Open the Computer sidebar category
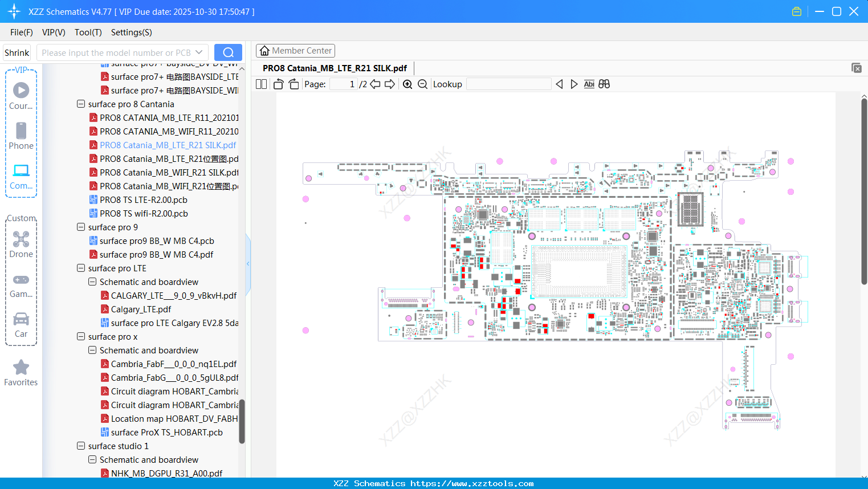The image size is (868, 489). (x=21, y=176)
